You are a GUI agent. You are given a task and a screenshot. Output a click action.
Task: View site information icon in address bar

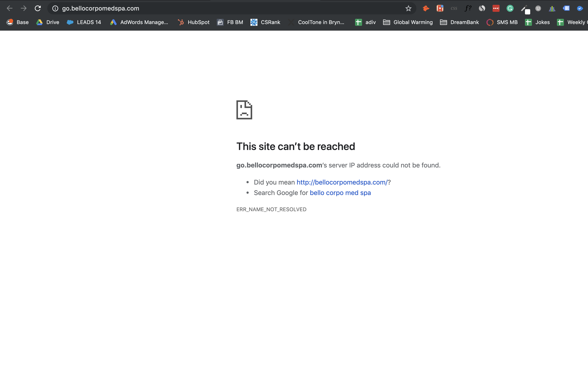pos(55,9)
